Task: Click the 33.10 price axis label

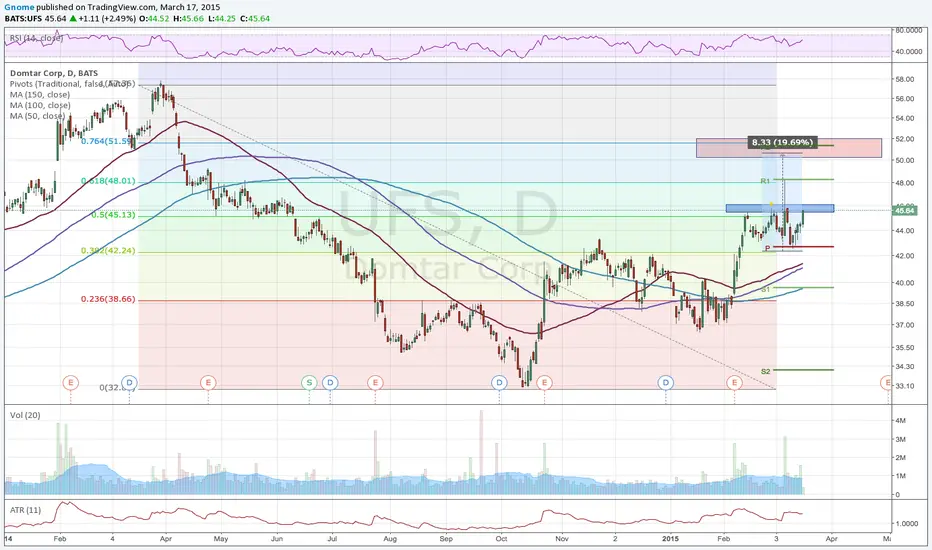Action: coord(904,386)
